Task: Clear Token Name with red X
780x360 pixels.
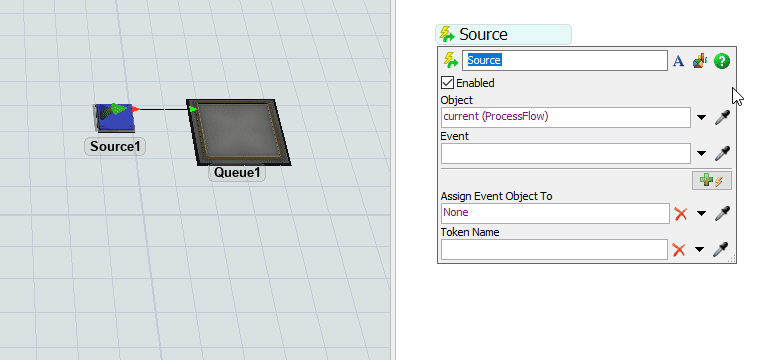Action: pos(679,250)
